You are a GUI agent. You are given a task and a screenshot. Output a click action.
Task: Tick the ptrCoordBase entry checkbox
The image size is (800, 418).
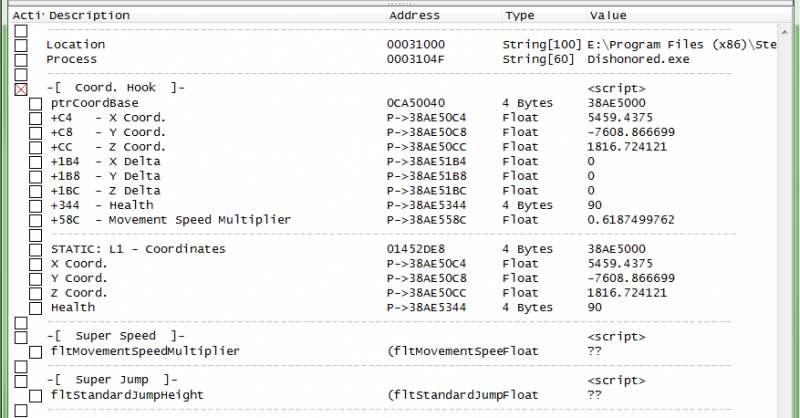(35, 103)
